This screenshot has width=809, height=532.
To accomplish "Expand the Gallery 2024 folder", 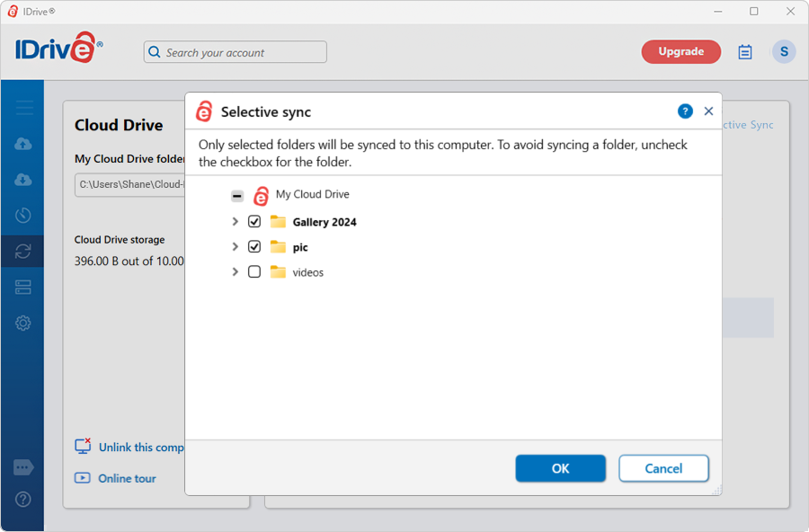I will click(236, 221).
